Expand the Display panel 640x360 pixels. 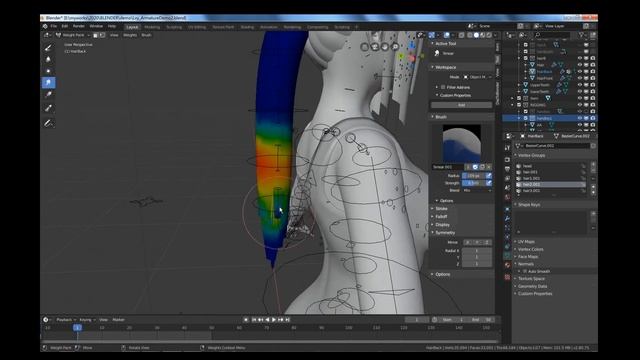coord(441,224)
